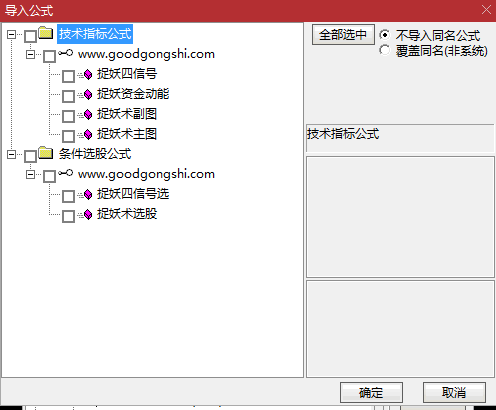Select the 捉妖资金动能 tree item
The width and height of the screenshot is (496, 410).
point(133,94)
